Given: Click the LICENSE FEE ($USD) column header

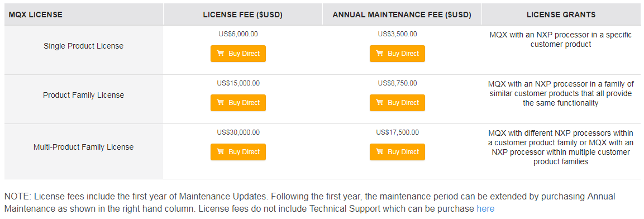Looking at the screenshot, I should coord(243,15).
